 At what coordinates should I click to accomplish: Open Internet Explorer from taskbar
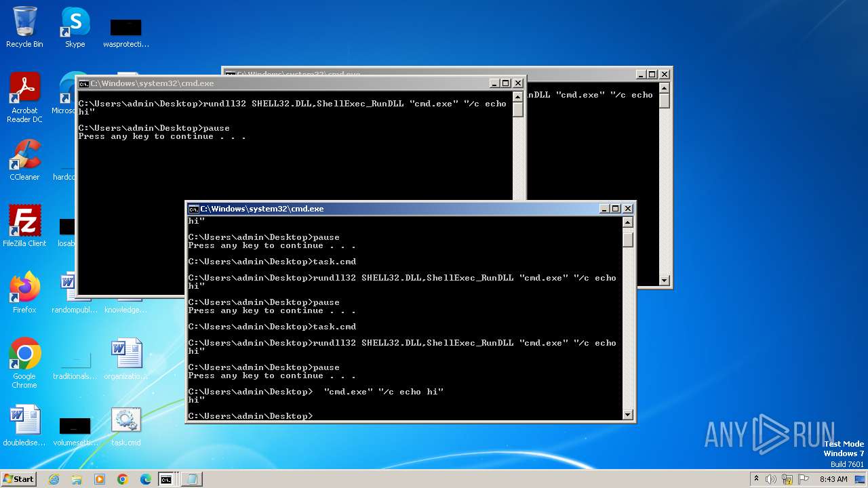pyautogui.click(x=54, y=479)
